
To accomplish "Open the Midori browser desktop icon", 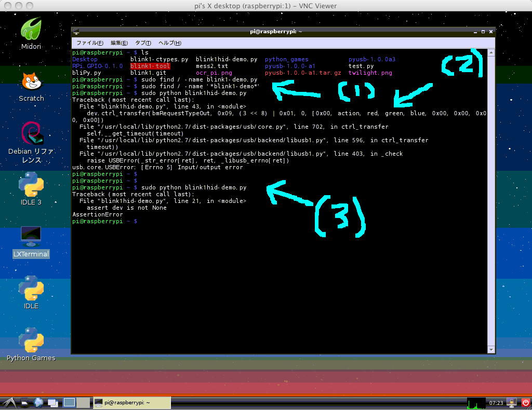I will pos(31,34).
